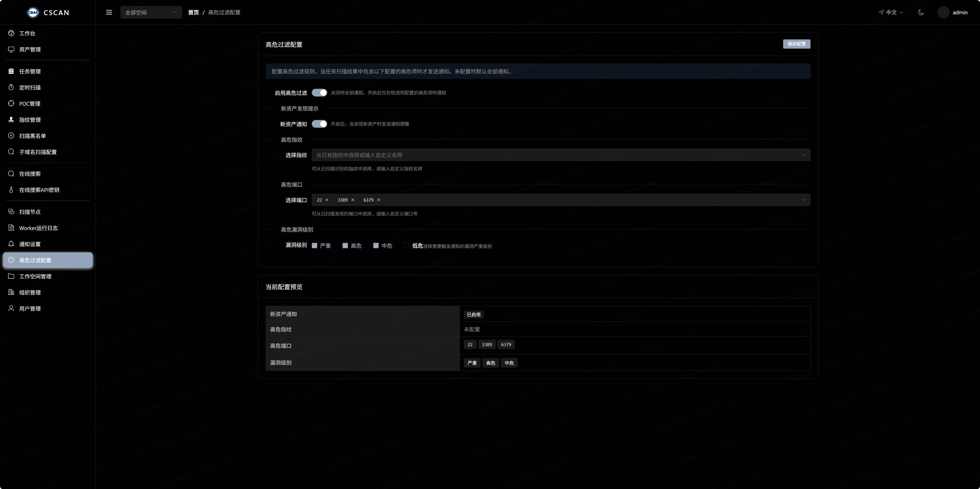Click the 定时扫描 timer icon

point(11,87)
